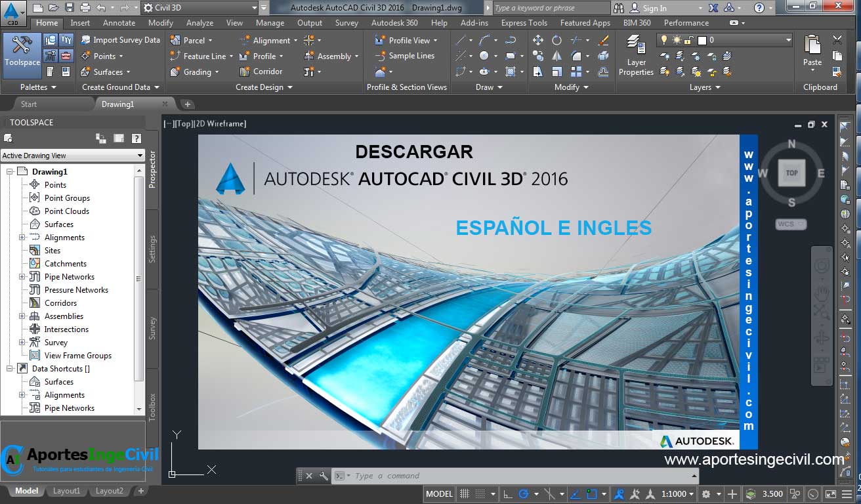This screenshot has width=861, height=504.
Task: Toggle snap mode in status bar
Action: tap(481, 494)
